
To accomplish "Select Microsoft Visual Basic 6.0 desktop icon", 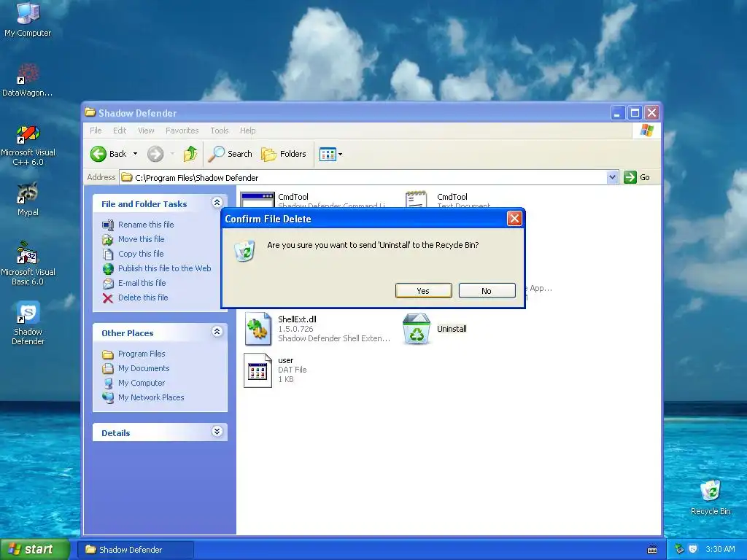I will (x=28, y=263).
